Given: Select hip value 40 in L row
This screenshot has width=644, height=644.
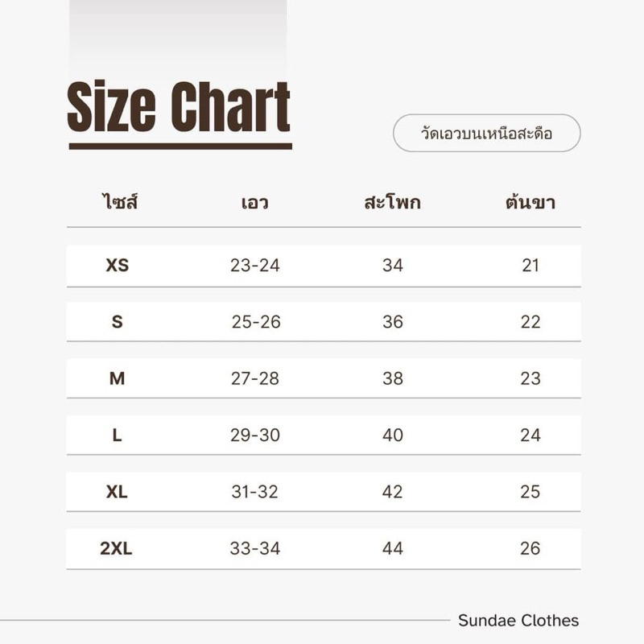Looking at the screenshot, I should point(393,435).
